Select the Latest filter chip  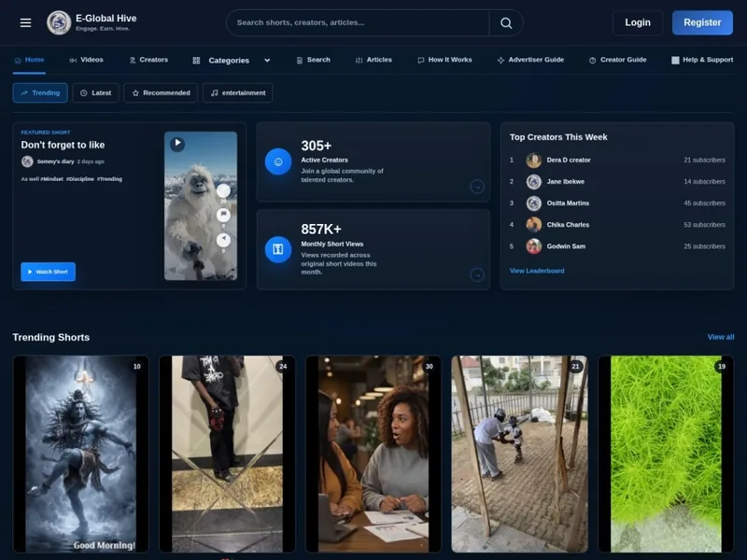pos(95,92)
